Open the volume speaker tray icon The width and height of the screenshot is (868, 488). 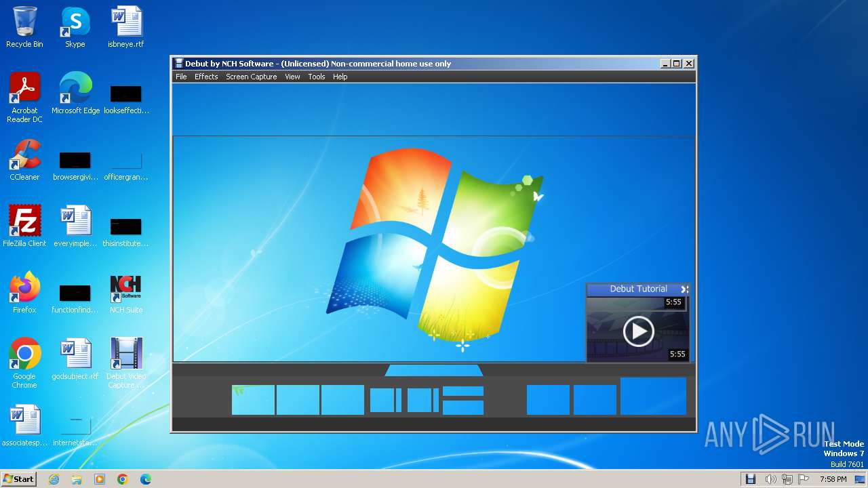click(770, 479)
